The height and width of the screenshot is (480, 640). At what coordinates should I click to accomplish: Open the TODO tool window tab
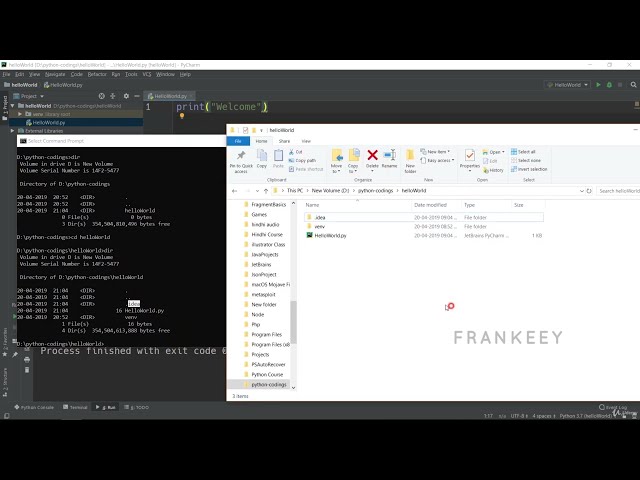click(137, 407)
